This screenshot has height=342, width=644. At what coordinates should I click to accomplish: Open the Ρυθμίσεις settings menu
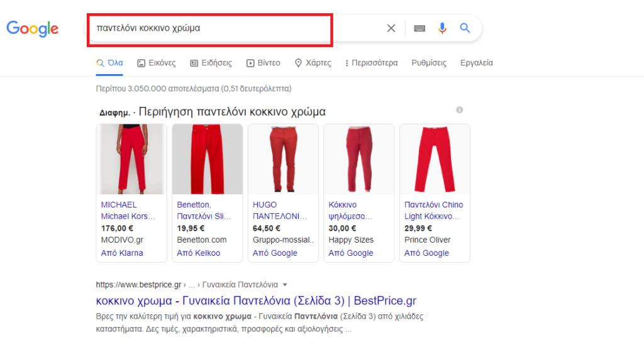click(429, 63)
